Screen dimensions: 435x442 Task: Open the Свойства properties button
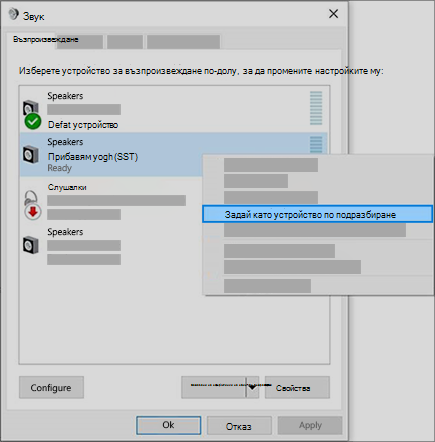tap(297, 387)
